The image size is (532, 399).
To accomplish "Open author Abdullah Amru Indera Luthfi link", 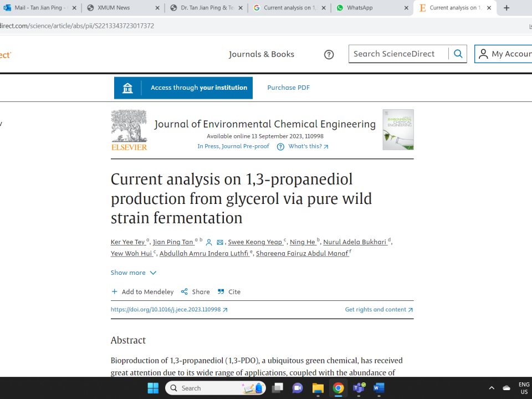I will (x=204, y=253).
